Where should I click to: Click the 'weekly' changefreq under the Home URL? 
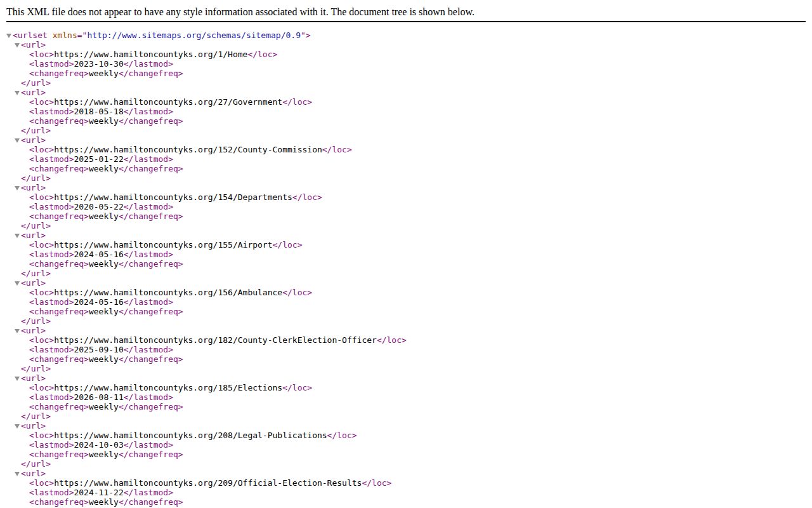[x=104, y=74]
